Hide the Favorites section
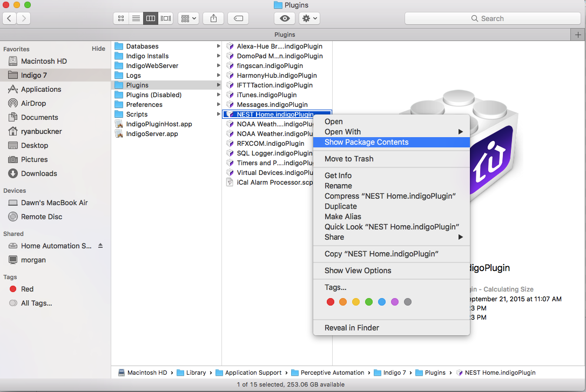This screenshot has height=392, width=586. pos(98,49)
